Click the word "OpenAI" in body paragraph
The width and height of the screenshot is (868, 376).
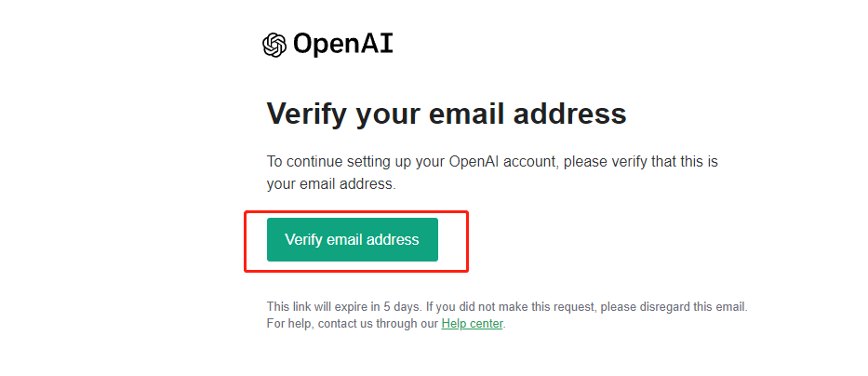476,161
